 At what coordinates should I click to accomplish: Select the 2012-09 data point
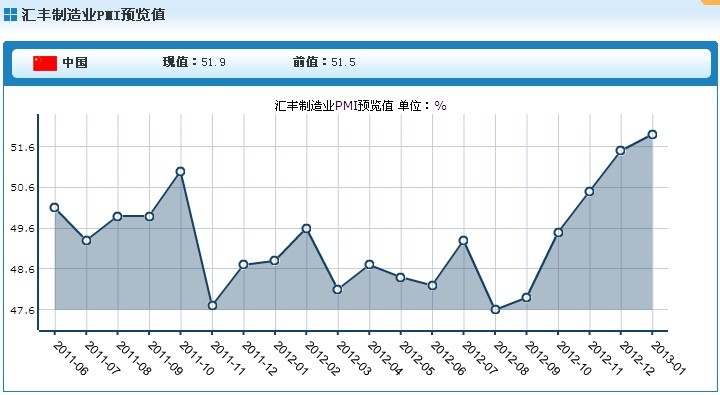pos(527,298)
